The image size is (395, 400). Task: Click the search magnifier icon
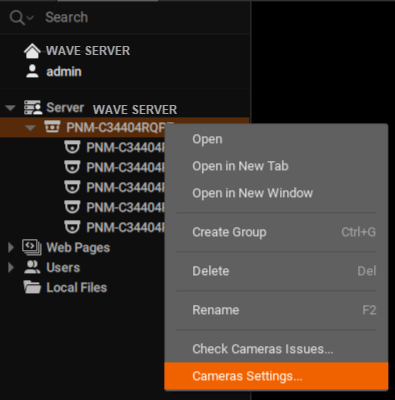pyautogui.click(x=17, y=17)
